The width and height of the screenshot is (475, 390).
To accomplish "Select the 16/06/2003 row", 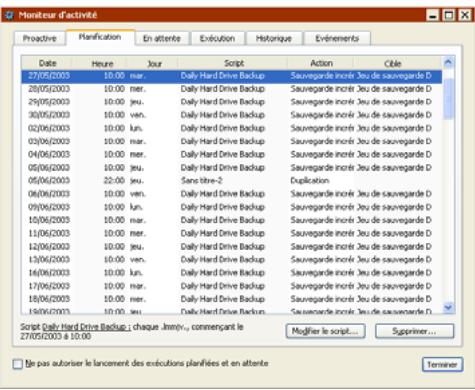I will 232,273.
